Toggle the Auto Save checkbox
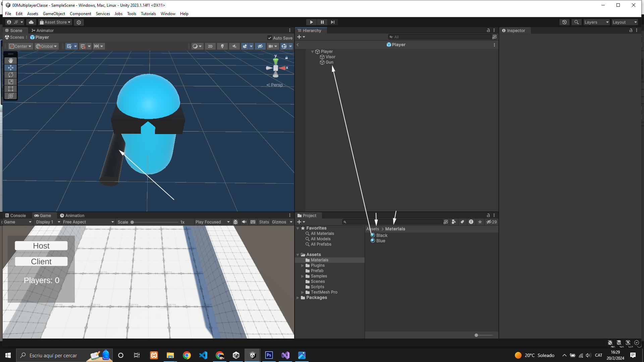Viewport: 644px width, 362px height. [270, 38]
